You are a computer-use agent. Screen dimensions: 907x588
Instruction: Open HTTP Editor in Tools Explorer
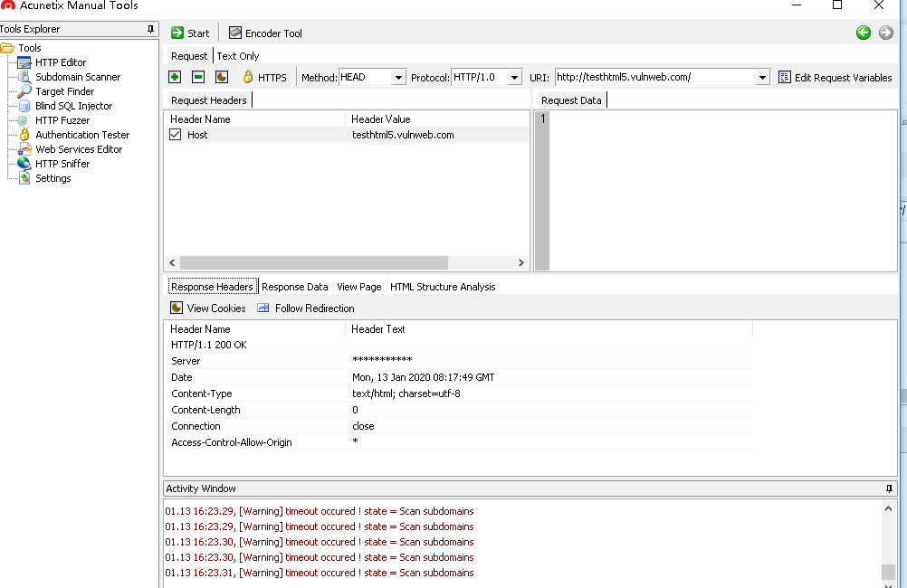(x=60, y=62)
